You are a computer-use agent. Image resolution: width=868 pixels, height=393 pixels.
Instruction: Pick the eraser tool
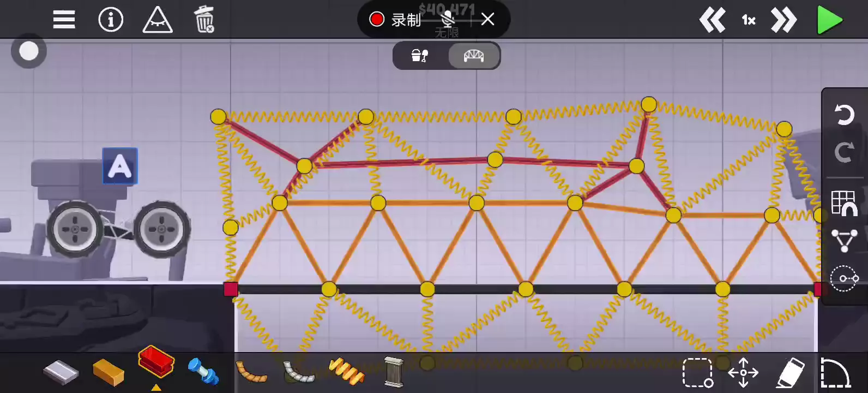[x=790, y=373]
